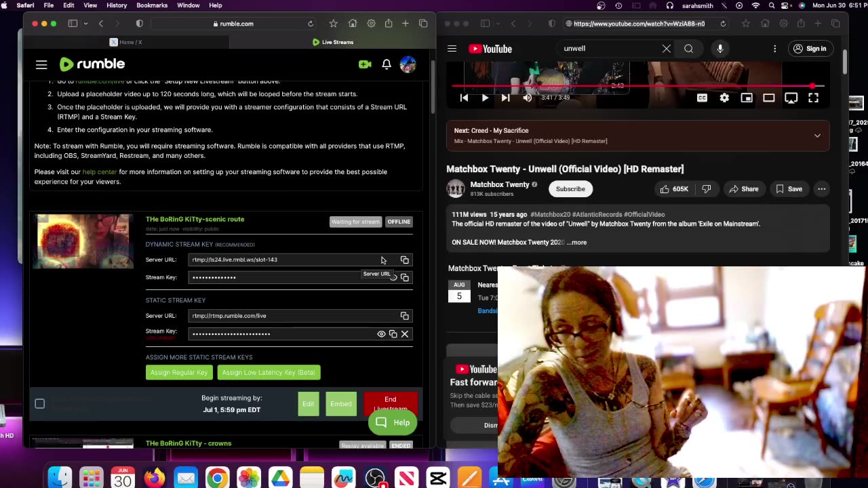Open the THe BoRinG KiTty-scenic route title
The image size is (868, 488).
195,219
